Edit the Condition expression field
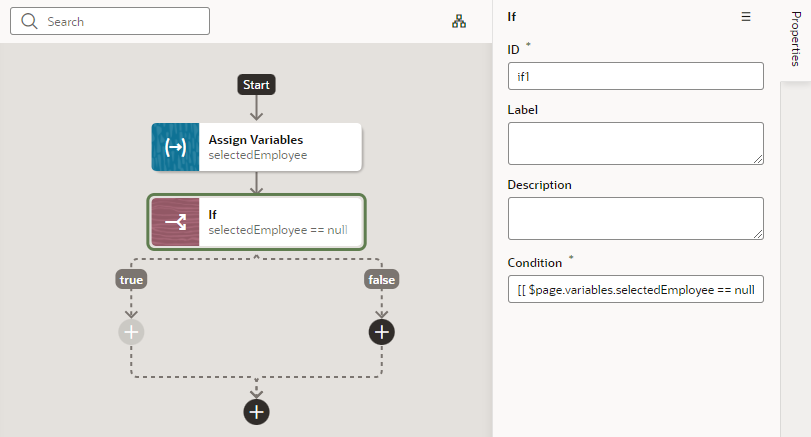Screen dimensions: 811x437 pyautogui.click(x=635, y=290)
